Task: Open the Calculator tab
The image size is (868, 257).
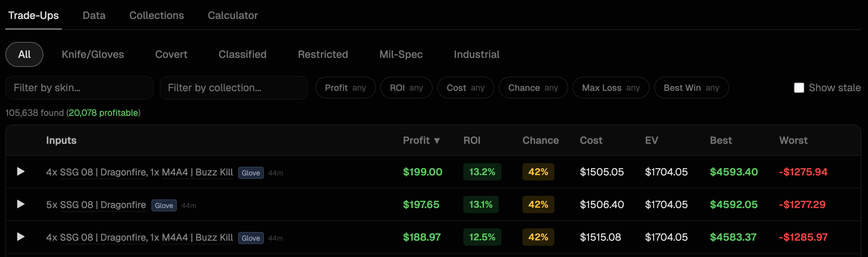Action: click(233, 15)
